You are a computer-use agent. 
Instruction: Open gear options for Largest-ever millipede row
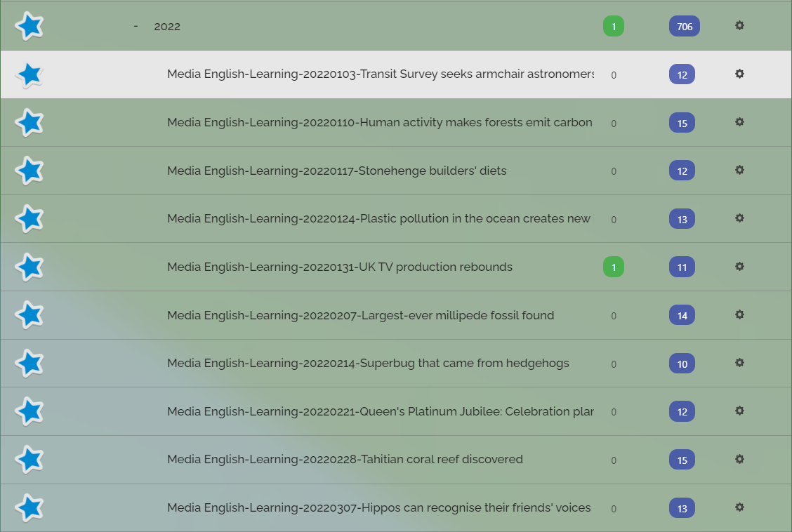tap(739, 314)
